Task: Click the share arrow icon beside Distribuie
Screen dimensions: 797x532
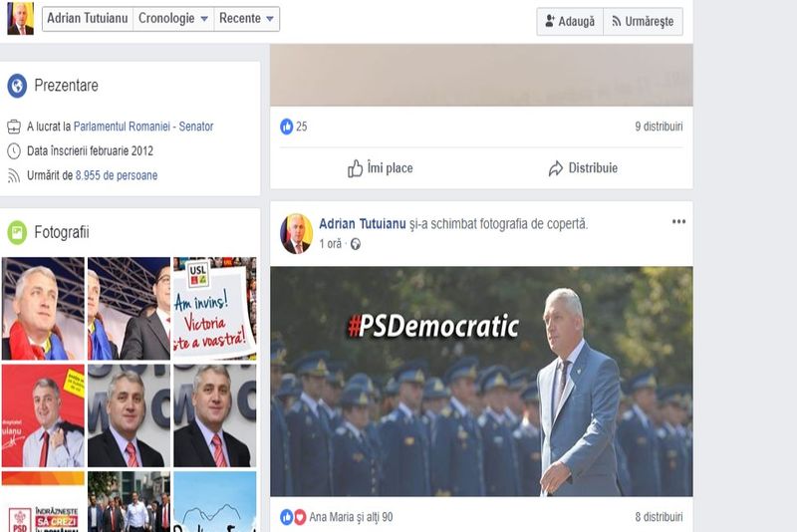Action: 556,168
